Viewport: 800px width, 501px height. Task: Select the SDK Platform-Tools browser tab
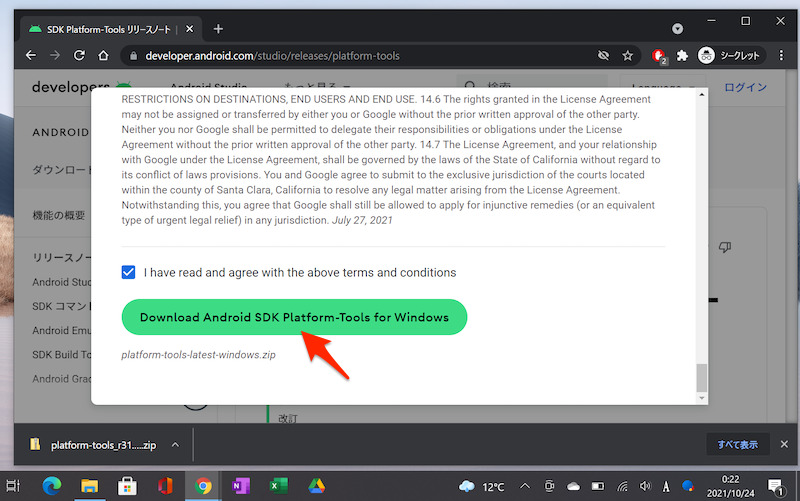(110, 28)
